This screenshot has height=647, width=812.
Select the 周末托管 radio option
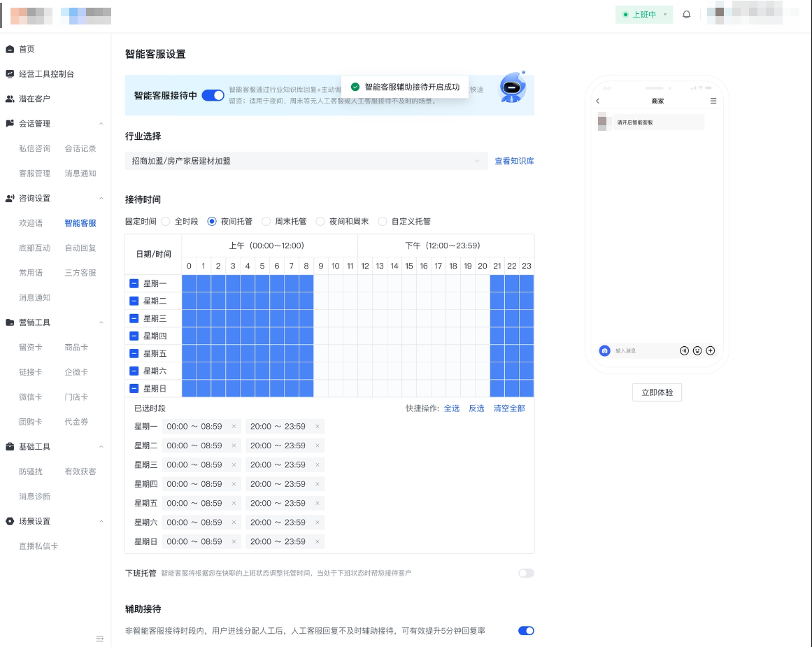(266, 221)
